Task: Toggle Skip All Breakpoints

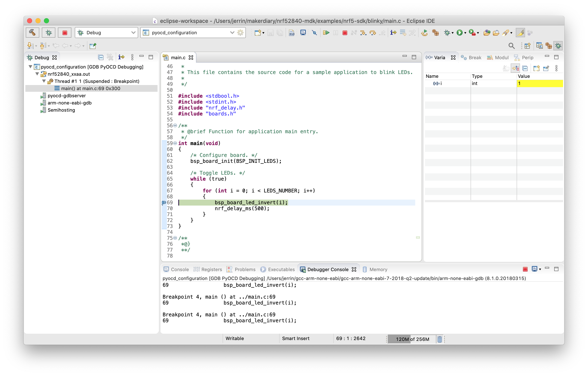Action: pyautogui.click(x=314, y=33)
